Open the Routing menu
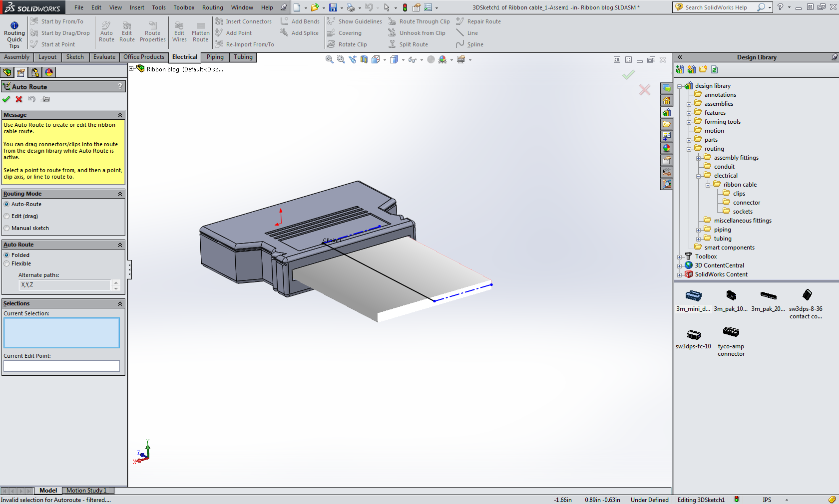839x504 pixels. (212, 7)
